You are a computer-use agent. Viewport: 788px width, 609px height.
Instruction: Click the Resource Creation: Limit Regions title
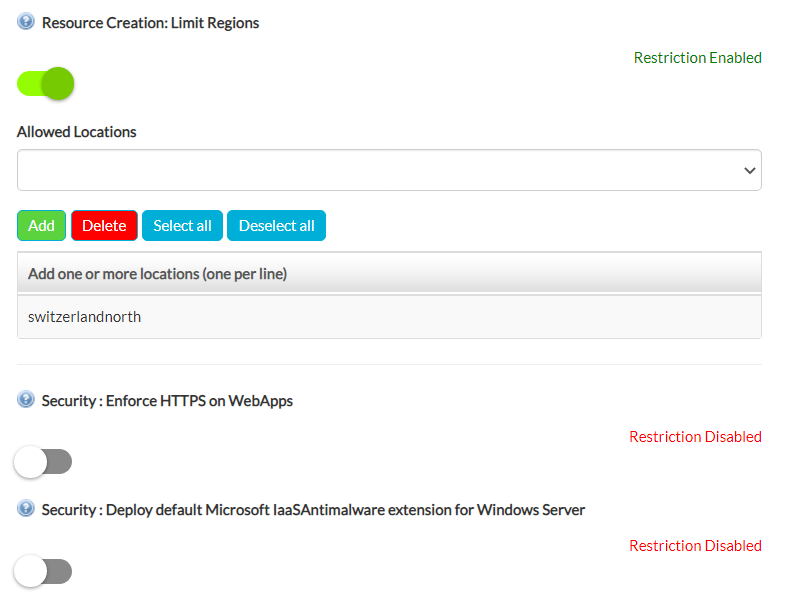coord(150,23)
